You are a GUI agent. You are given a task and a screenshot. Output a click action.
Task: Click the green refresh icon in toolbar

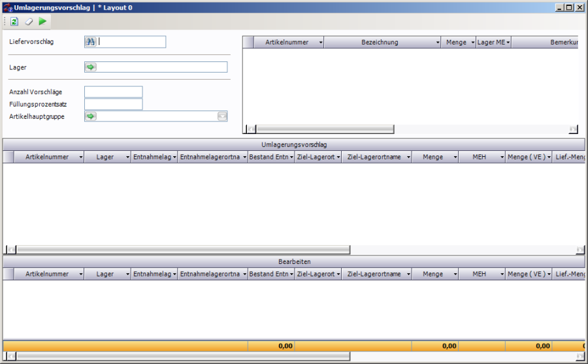tap(14, 22)
